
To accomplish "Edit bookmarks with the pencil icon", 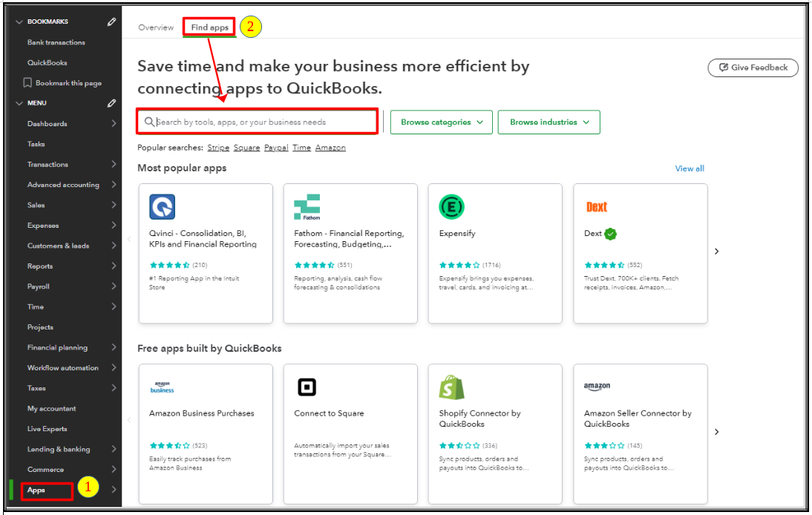I will click(111, 22).
